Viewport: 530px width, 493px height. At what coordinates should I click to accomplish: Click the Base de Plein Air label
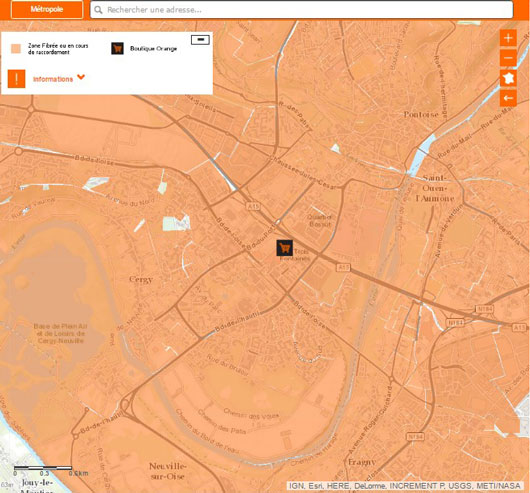tap(61, 334)
